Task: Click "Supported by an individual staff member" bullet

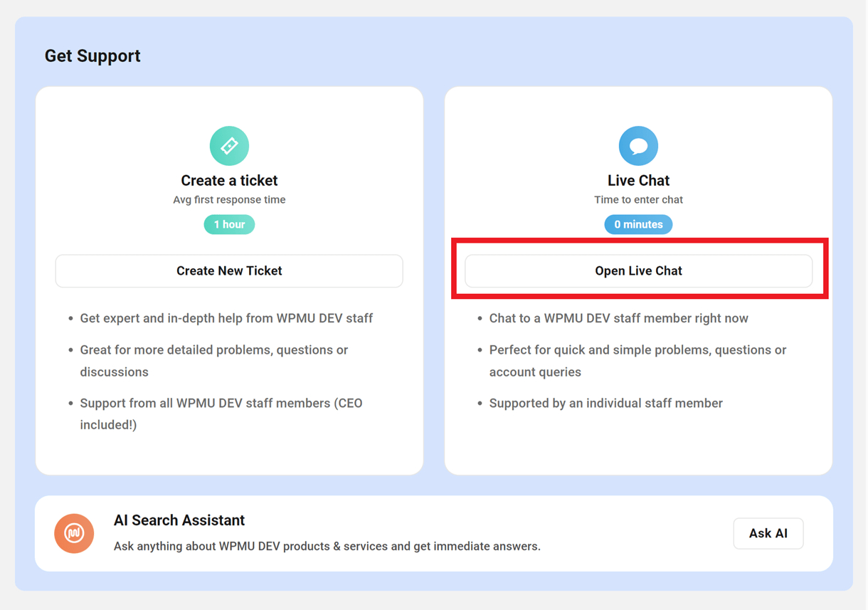Action: click(x=605, y=403)
